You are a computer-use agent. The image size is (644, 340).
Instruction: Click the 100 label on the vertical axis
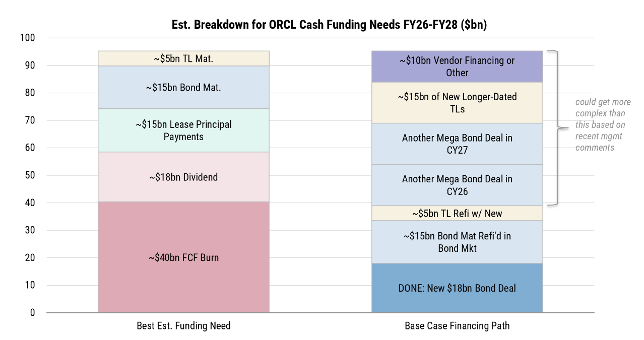click(x=28, y=38)
